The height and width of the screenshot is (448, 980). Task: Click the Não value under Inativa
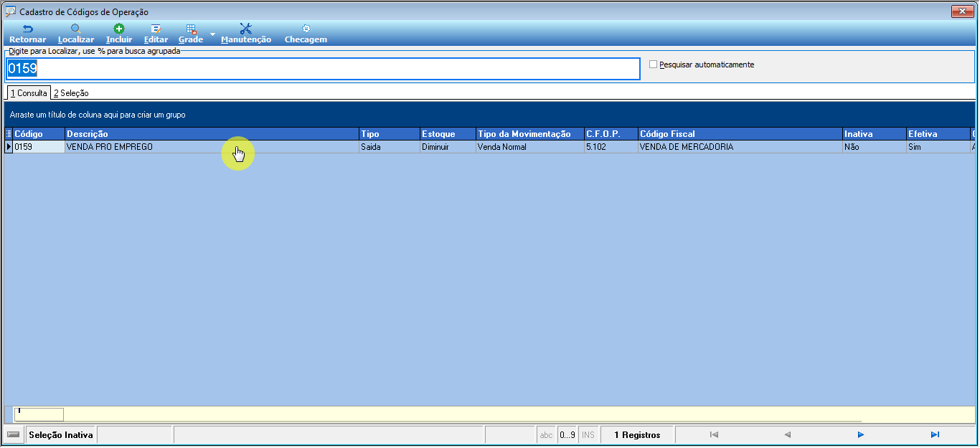(x=874, y=147)
